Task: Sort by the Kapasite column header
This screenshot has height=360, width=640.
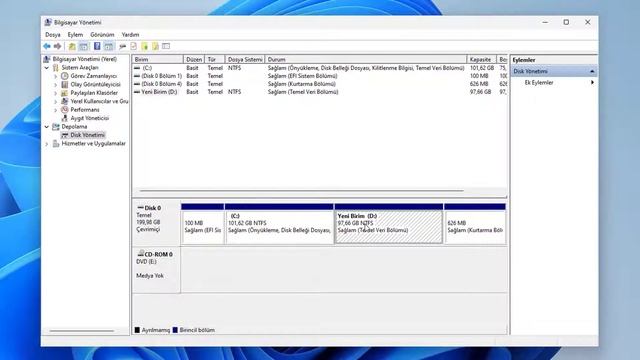Action: (x=482, y=60)
